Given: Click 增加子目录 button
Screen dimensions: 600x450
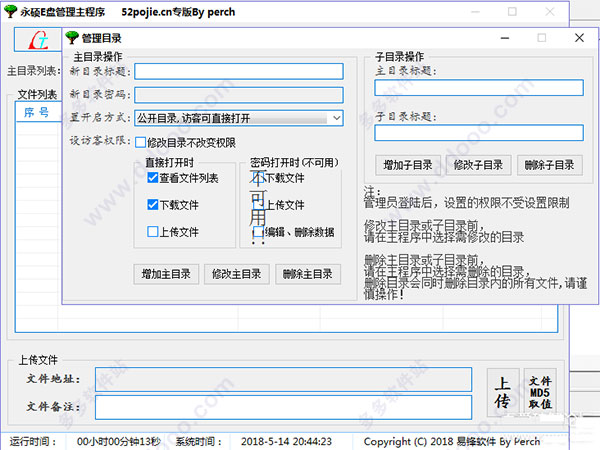Looking at the screenshot, I should point(408,165).
